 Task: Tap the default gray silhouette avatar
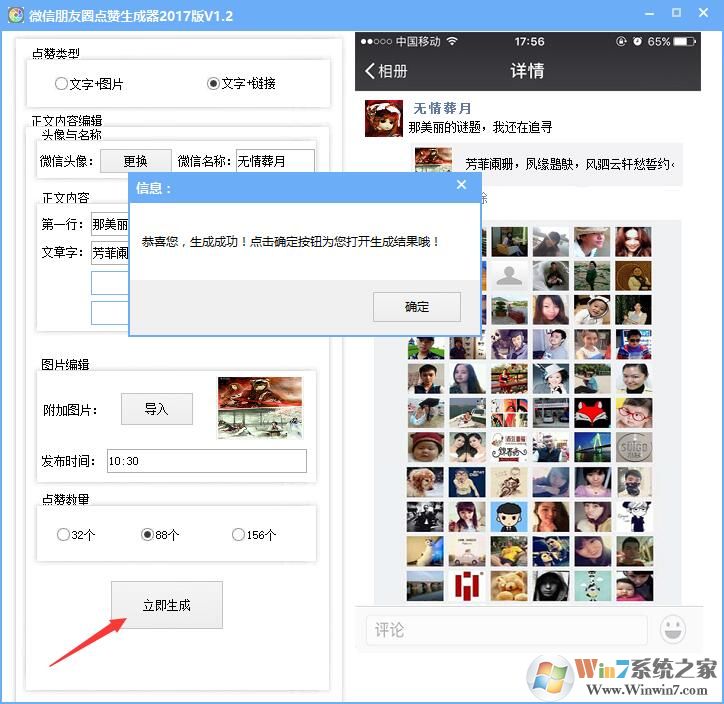tap(509, 276)
